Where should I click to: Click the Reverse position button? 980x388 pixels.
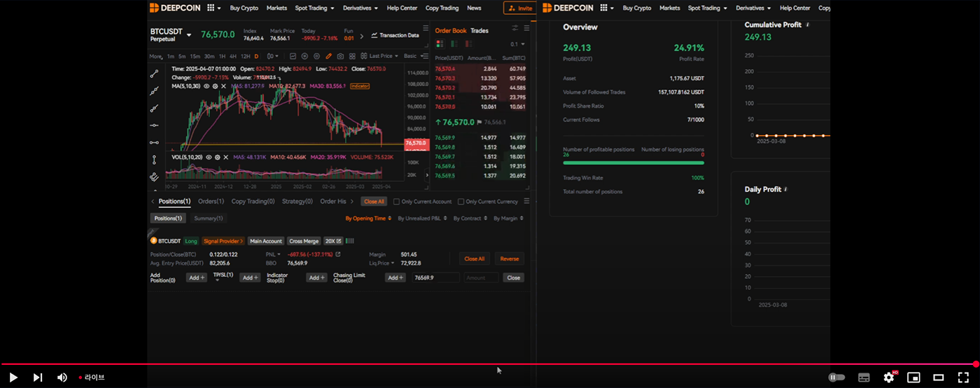click(x=509, y=259)
